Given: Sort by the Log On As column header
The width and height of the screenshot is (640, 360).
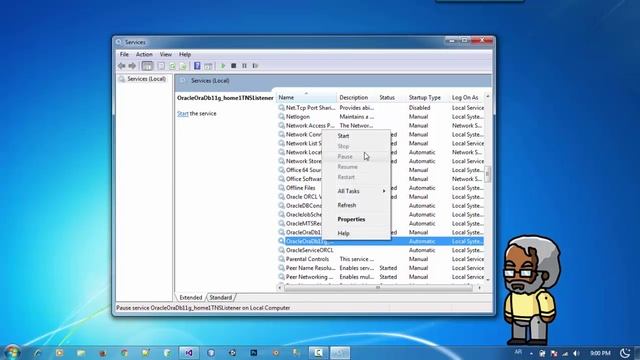Looking at the screenshot, I should 467,98.
